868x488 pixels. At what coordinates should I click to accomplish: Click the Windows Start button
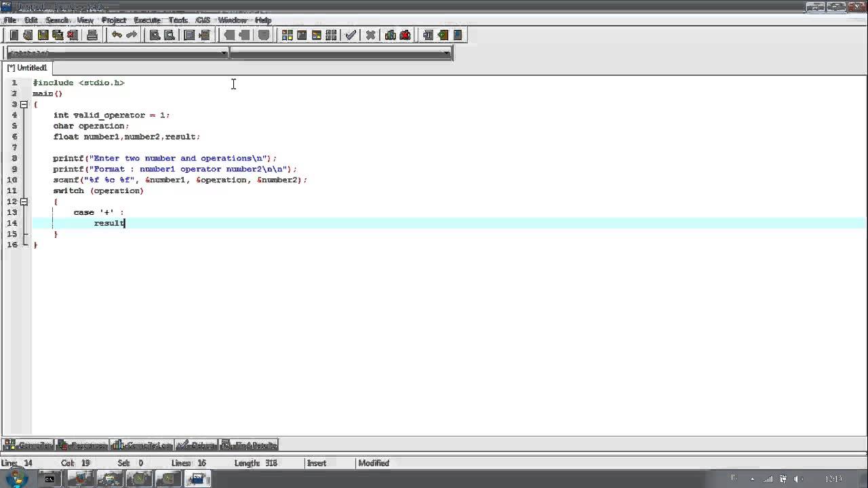point(16,479)
